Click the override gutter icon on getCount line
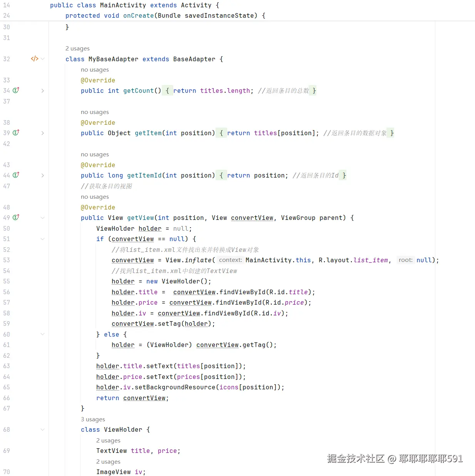Viewport: 475px width, 476px height. (16, 91)
